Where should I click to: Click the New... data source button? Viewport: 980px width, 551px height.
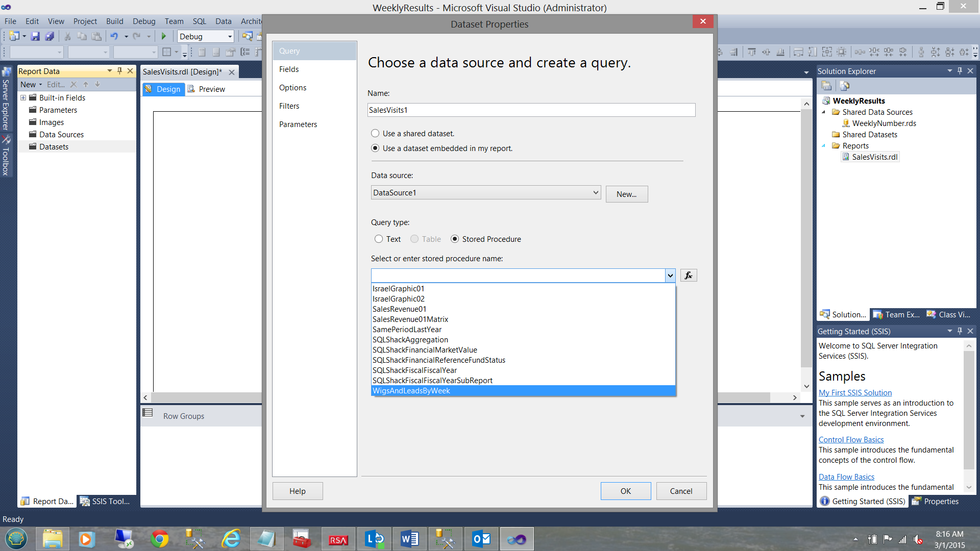pyautogui.click(x=626, y=194)
